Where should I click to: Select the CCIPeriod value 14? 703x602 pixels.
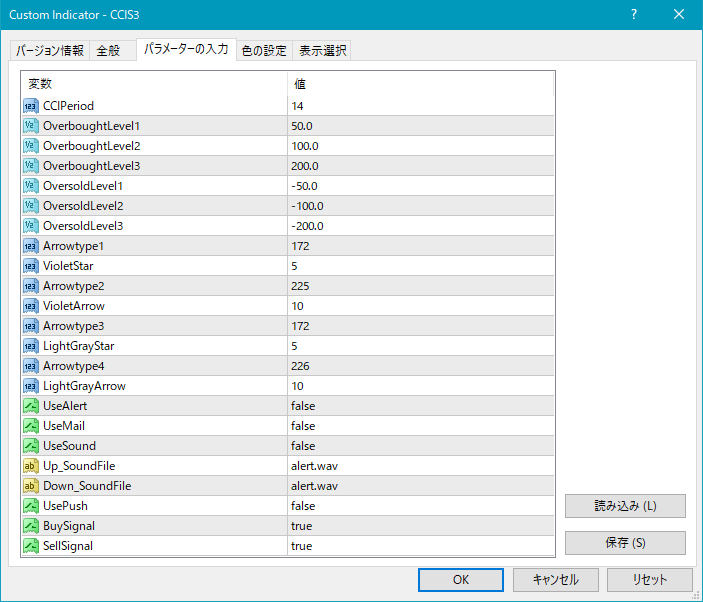click(x=297, y=106)
